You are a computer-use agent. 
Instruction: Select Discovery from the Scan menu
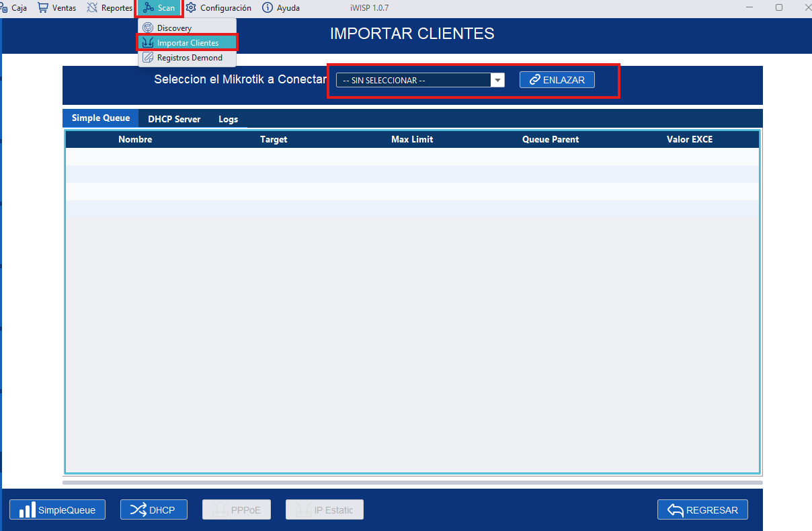point(174,28)
